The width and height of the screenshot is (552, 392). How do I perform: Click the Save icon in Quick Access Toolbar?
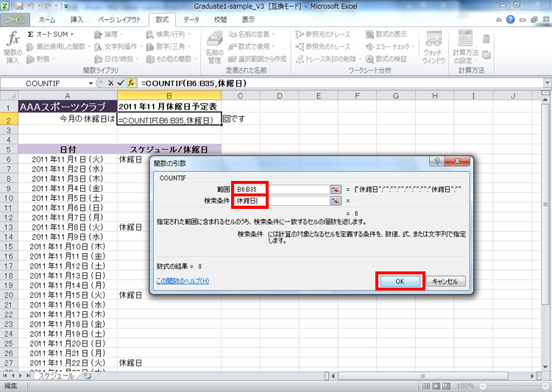(x=19, y=6)
